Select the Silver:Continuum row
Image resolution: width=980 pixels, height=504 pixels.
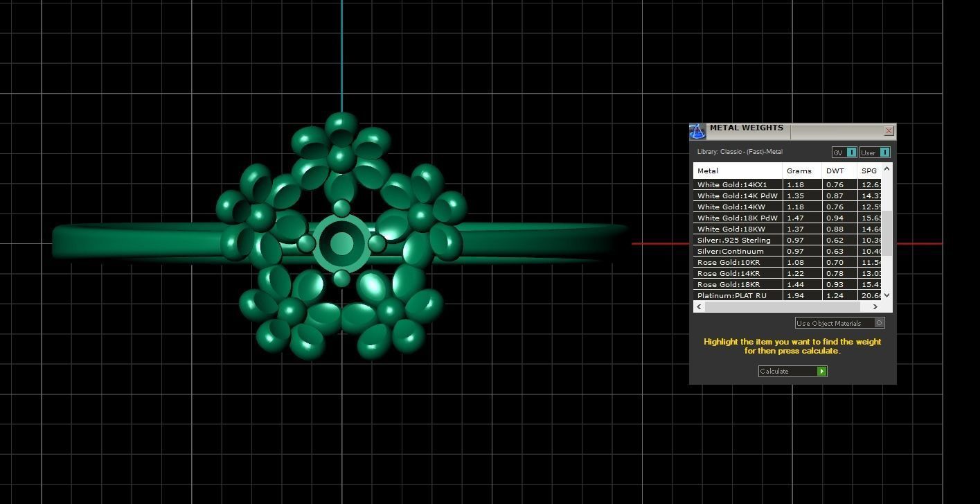[787, 251]
